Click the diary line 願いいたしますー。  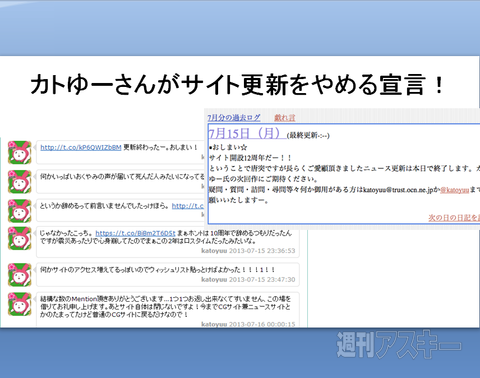[239, 200]
